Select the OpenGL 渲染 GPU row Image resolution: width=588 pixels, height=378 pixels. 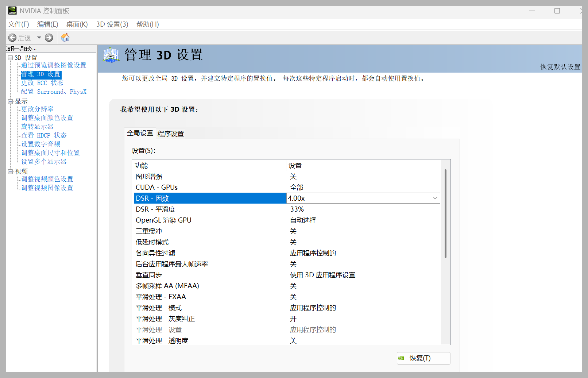click(287, 220)
